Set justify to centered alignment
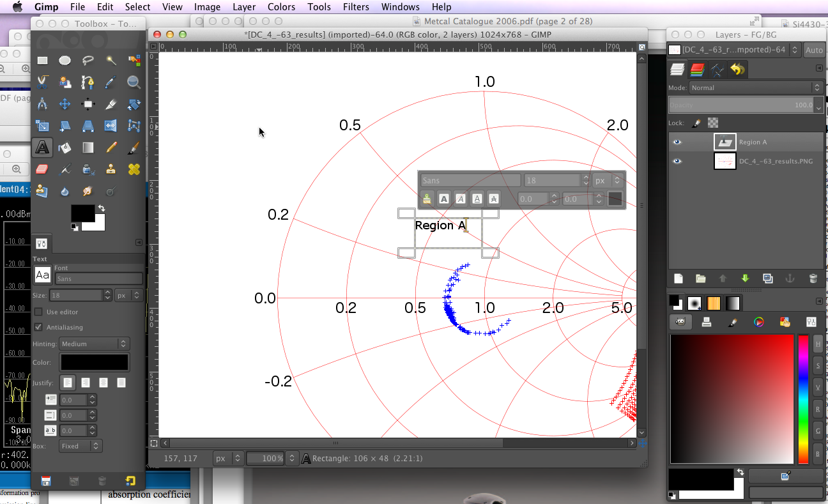Screen dimensions: 828x504 [103, 383]
